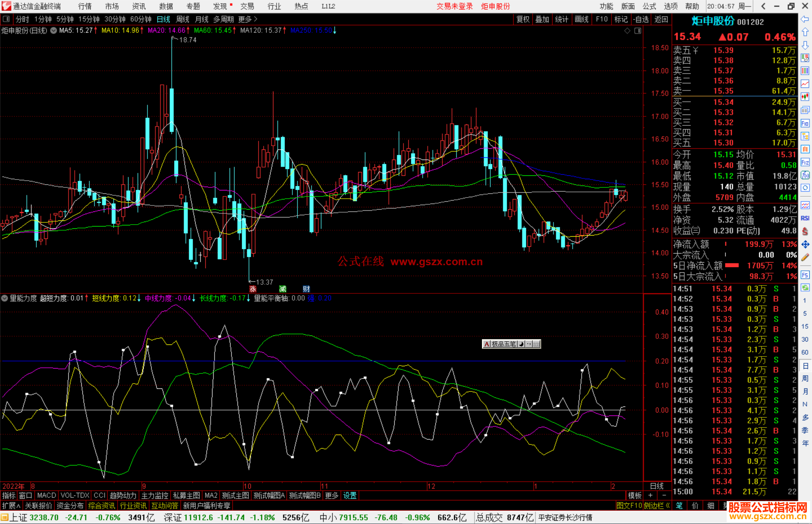Toggle the panel icon left of 分时
This screenshot has width=812, height=524.
pyautogui.click(x=6, y=19)
